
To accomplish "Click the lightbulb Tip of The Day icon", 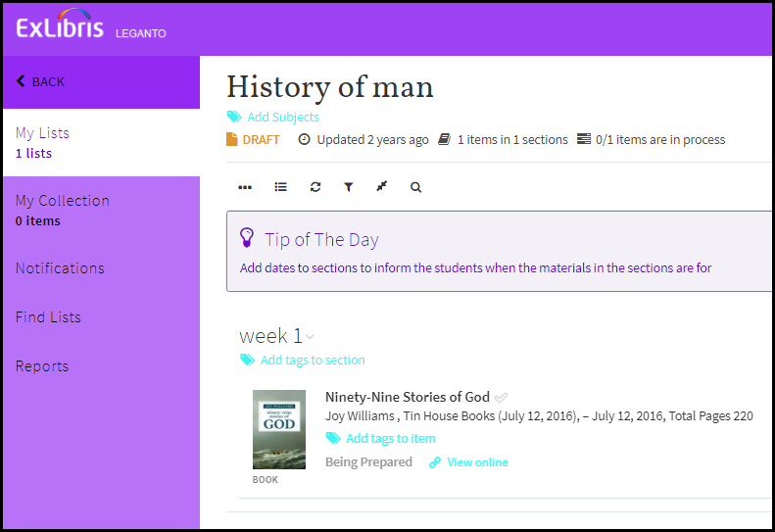I will (248, 239).
